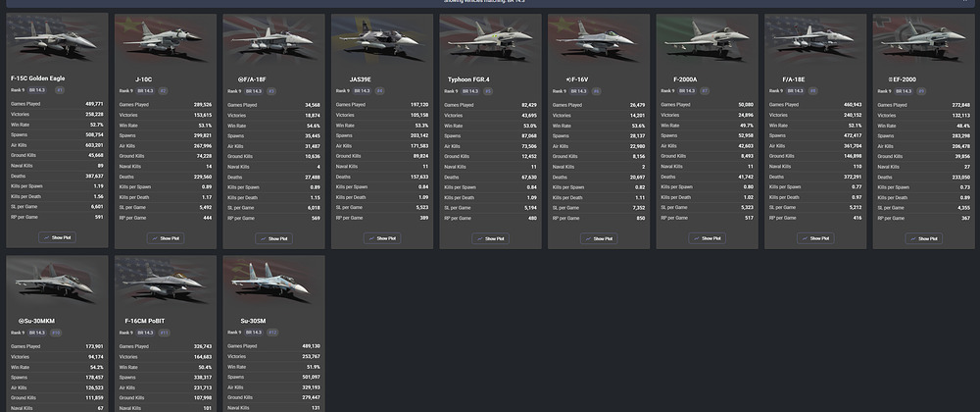Select the Su-30MKM vehicle name
Viewport: 980px width, 412px height.
point(35,322)
